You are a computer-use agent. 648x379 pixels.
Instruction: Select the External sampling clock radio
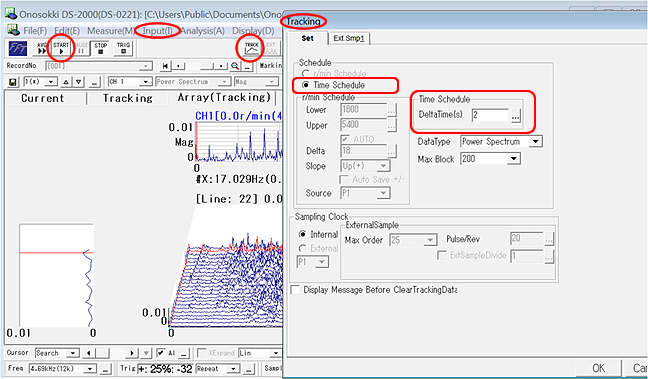pyautogui.click(x=303, y=248)
